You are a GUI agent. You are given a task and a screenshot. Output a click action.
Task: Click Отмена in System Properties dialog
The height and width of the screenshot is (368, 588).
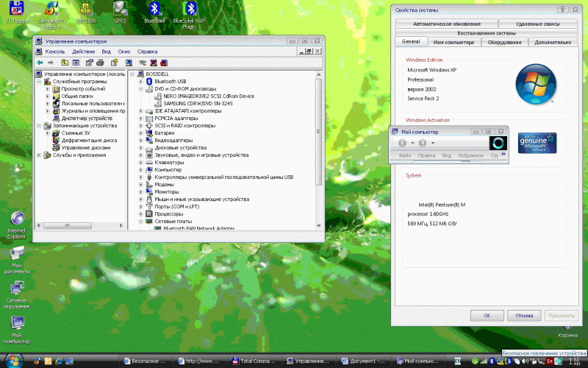[x=524, y=316]
